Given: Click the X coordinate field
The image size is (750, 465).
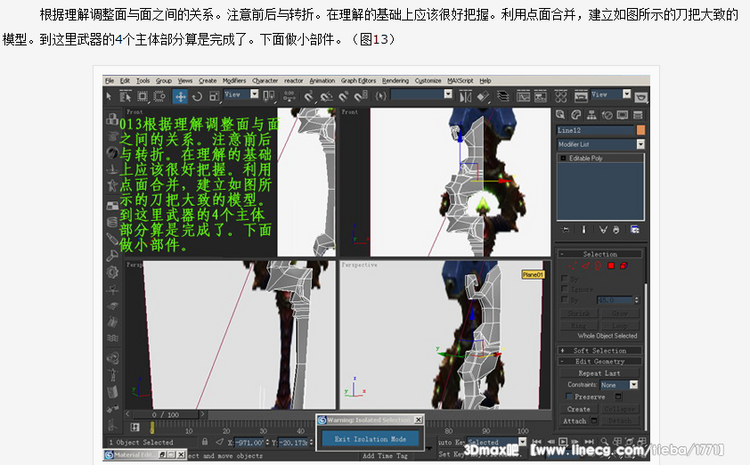Looking at the screenshot, I should click(249, 443).
